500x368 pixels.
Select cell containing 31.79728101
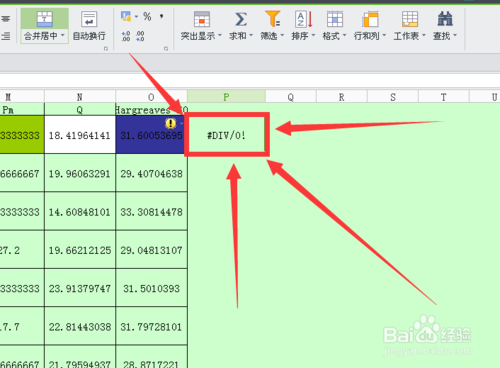[151, 327]
